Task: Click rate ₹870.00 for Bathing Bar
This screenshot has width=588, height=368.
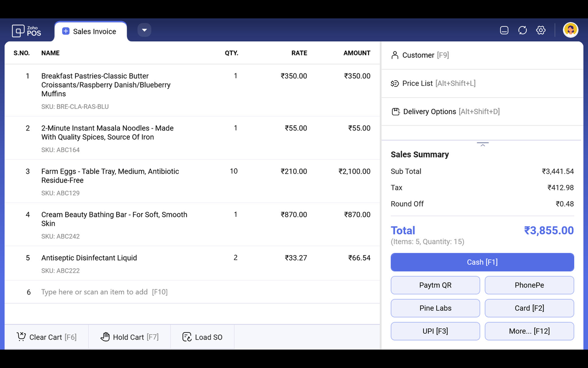Action: pos(294,214)
